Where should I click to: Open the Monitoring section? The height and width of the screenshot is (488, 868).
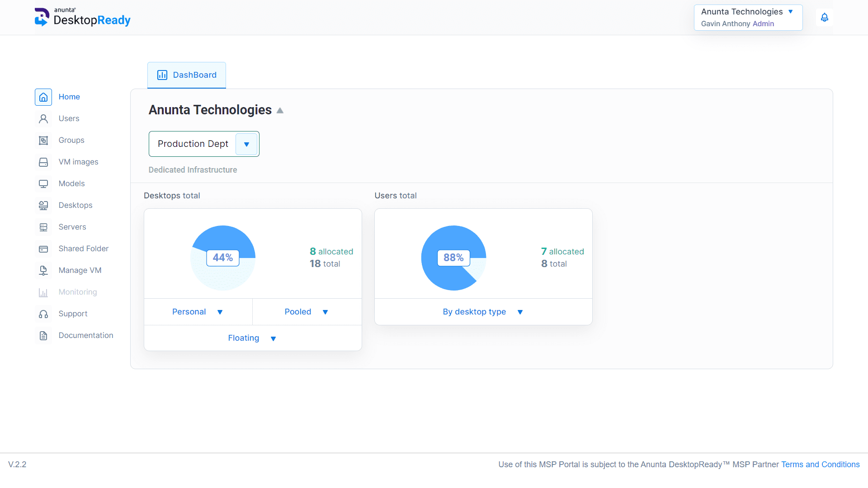(77, 292)
